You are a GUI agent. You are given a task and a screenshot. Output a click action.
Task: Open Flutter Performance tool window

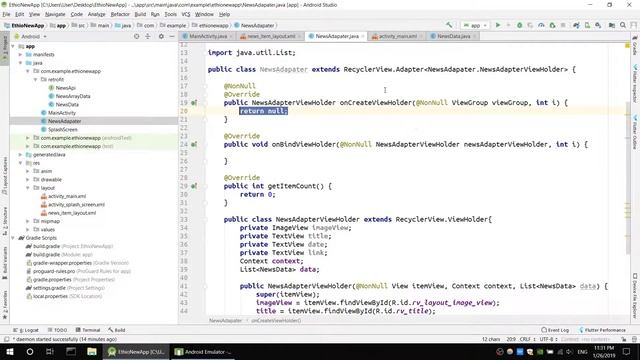[x=602, y=330]
